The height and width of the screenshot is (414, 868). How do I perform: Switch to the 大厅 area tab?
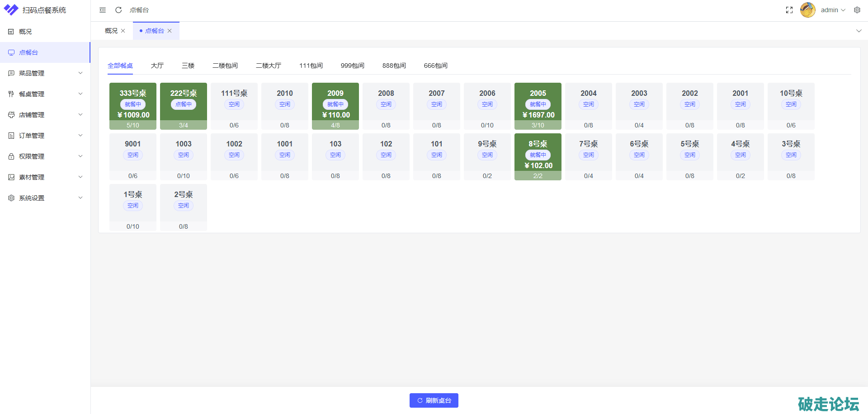pyautogui.click(x=157, y=66)
